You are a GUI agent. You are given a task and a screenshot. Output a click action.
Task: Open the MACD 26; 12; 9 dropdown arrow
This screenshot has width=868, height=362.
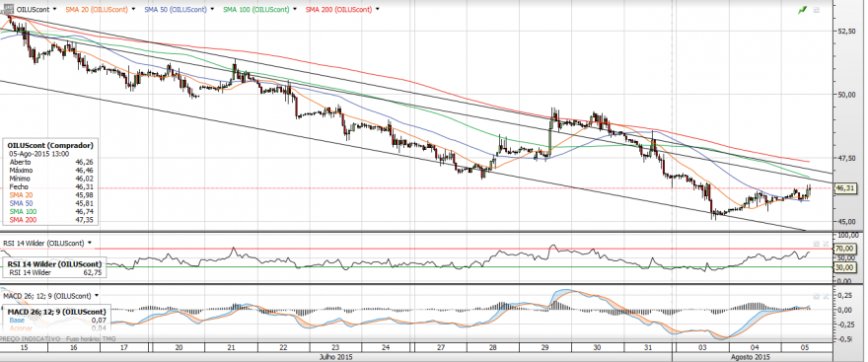click(x=97, y=296)
